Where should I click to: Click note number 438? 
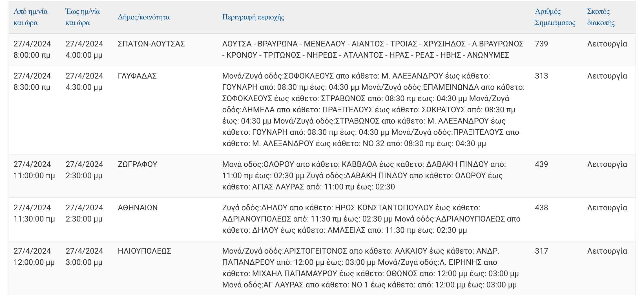541,208
